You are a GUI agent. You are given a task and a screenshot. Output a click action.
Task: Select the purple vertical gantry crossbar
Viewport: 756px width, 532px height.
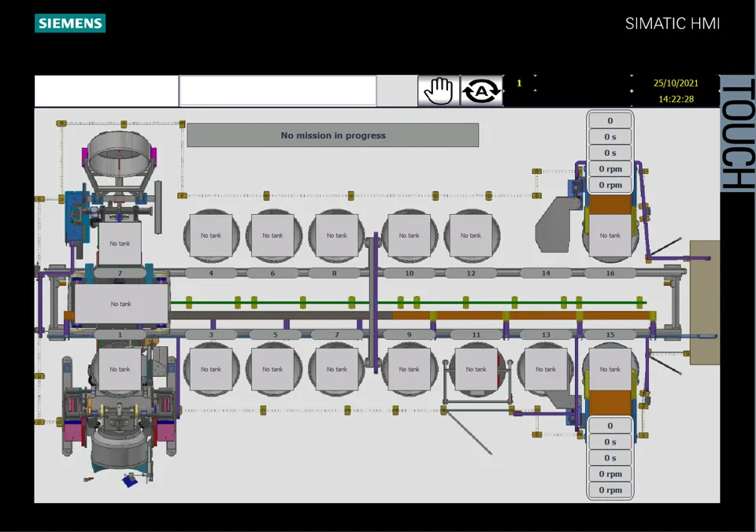[x=376, y=302]
